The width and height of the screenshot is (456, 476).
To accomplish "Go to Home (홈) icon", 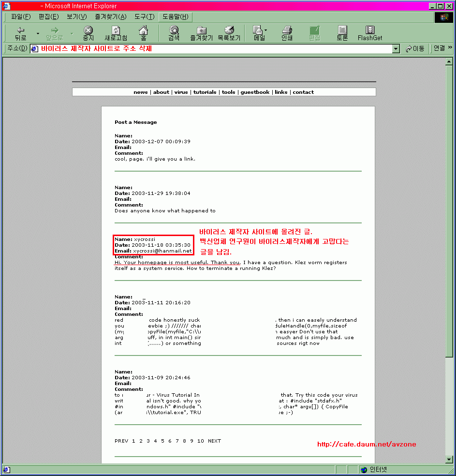I will 143,33.
